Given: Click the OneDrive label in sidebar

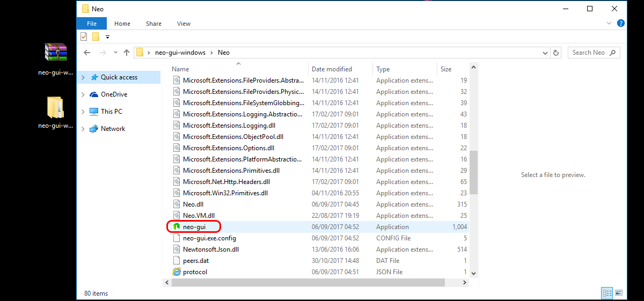Looking at the screenshot, I should [114, 94].
